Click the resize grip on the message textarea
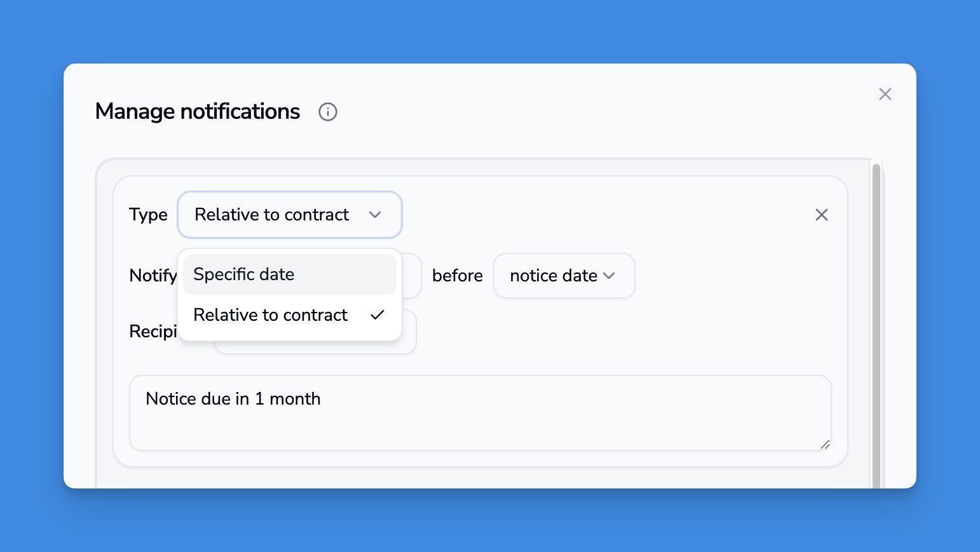 pyautogui.click(x=826, y=445)
